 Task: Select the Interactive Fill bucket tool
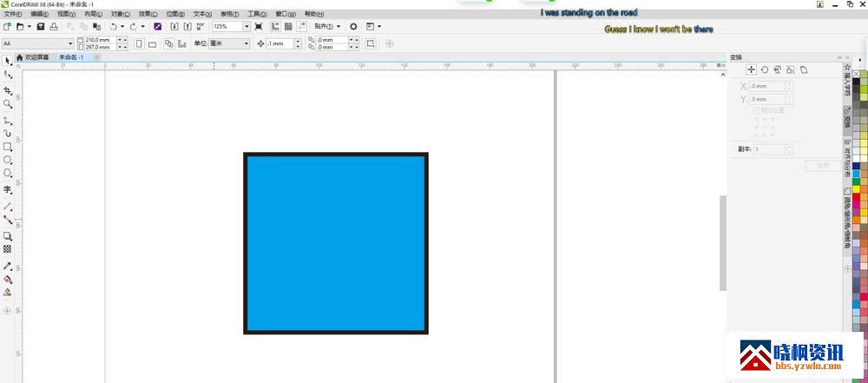tap(7, 280)
